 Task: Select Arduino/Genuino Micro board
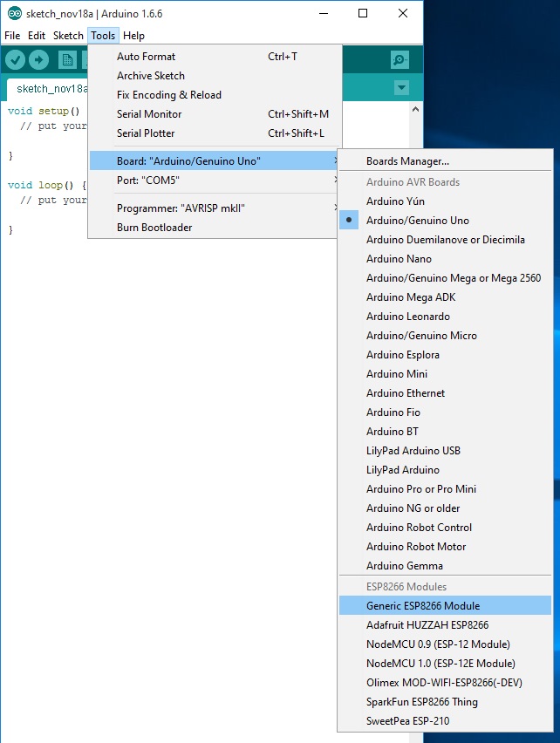tap(446, 336)
